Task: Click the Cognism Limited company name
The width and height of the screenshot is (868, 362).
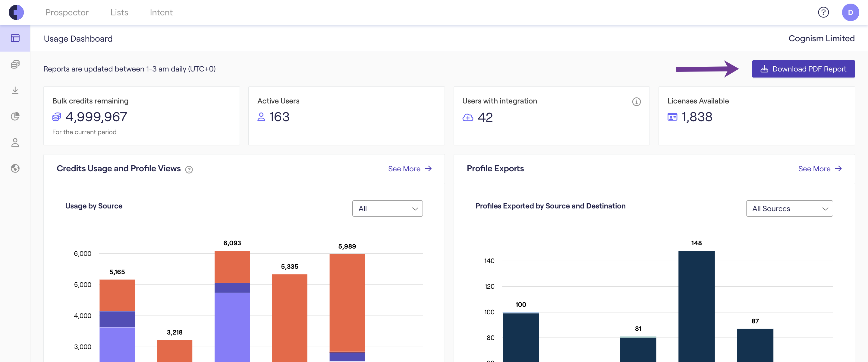Action: pyautogui.click(x=821, y=38)
